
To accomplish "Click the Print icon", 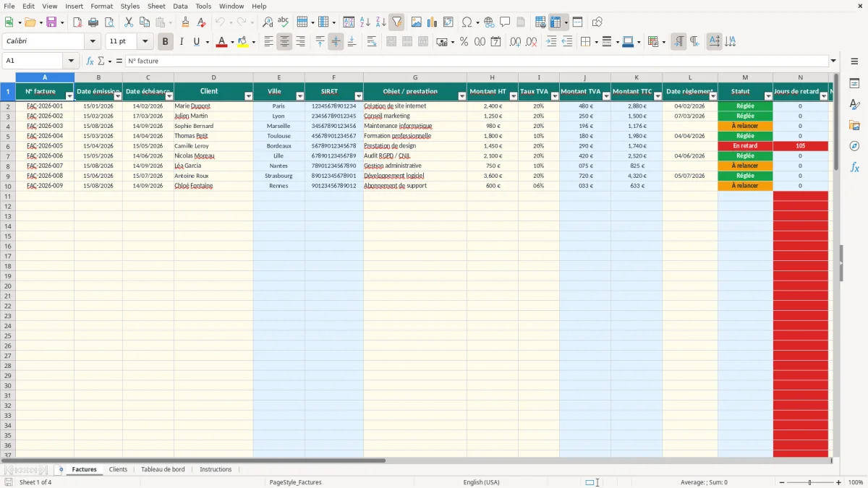I will (x=94, y=22).
